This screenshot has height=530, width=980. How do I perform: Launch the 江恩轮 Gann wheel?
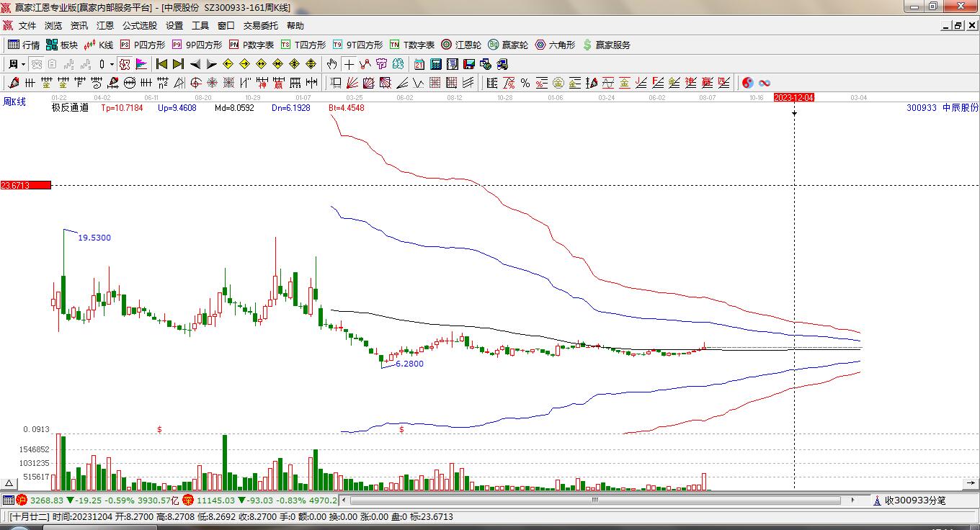coord(461,45)
